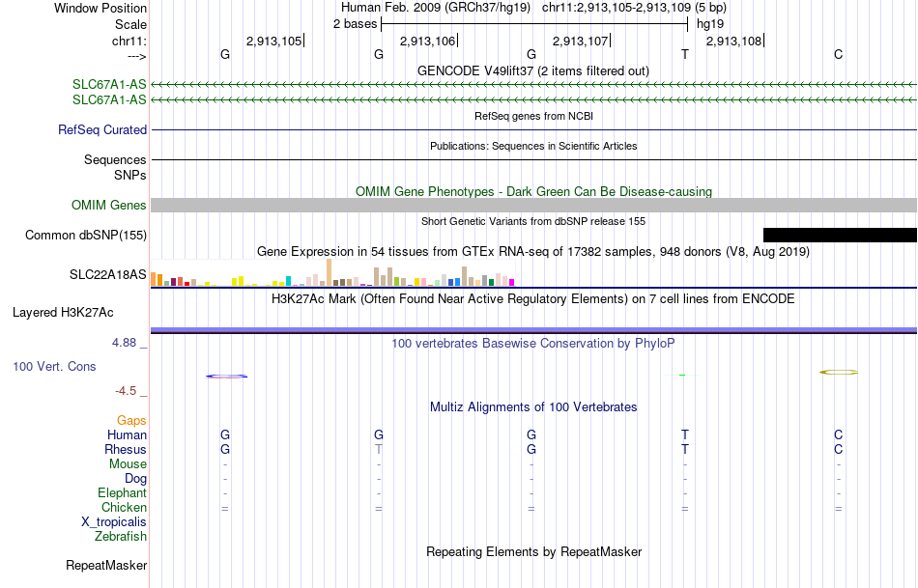Open Short Genetic Variants from dbSNP title
Viewport: 918px width, 588px height.
tap(533, 221)
